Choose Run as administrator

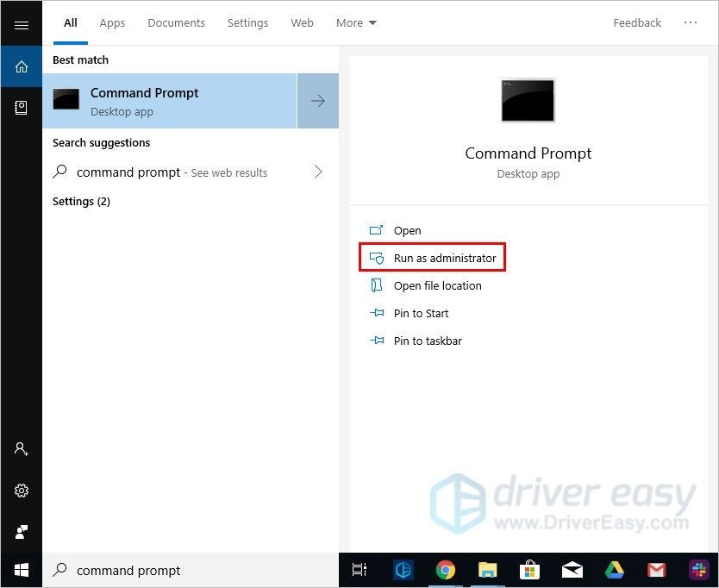tap(433, 258)
